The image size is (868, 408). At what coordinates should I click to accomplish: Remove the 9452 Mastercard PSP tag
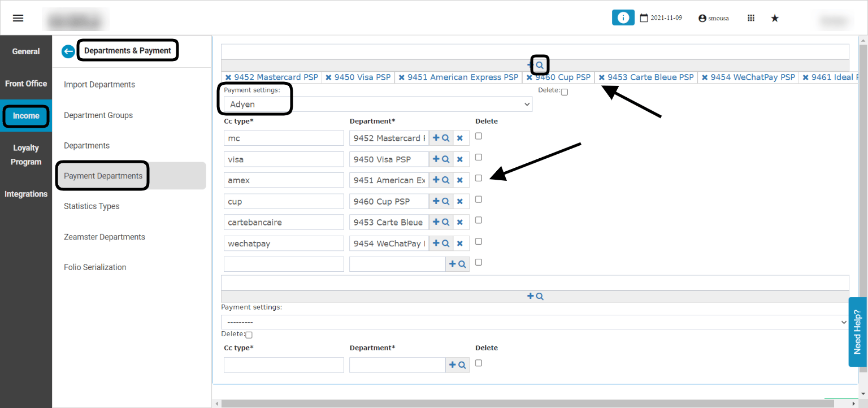(x=228, y=77)
